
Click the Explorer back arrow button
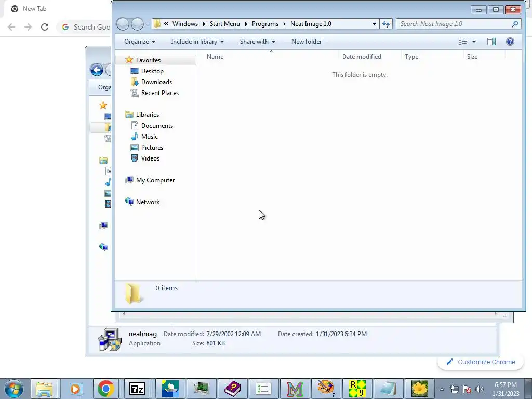[x=123, y=24]
